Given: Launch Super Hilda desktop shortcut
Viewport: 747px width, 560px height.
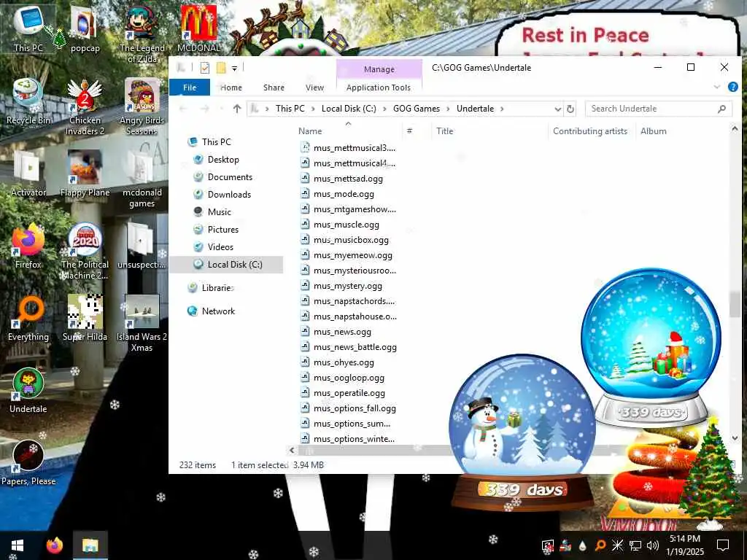Looking at the screenshot, I should (x=85, y=318).
